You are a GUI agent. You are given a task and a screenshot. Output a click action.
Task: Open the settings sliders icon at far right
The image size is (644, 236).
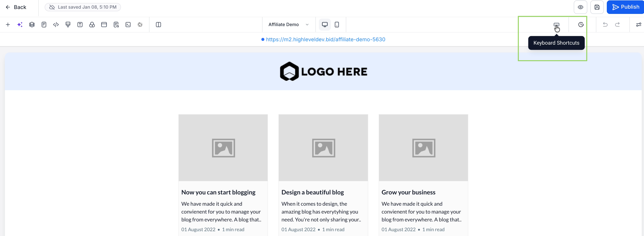pyautogui.click(x=638, y=24)
